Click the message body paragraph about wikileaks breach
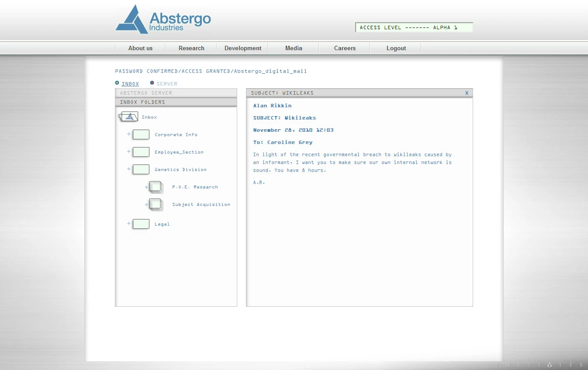 click(x=353, y=162)
